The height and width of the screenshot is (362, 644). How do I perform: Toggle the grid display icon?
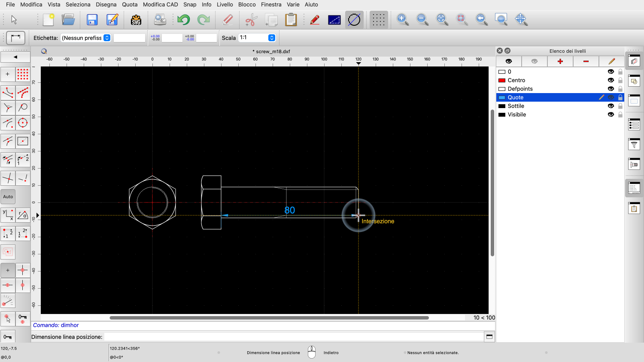[x=378, y=20]
